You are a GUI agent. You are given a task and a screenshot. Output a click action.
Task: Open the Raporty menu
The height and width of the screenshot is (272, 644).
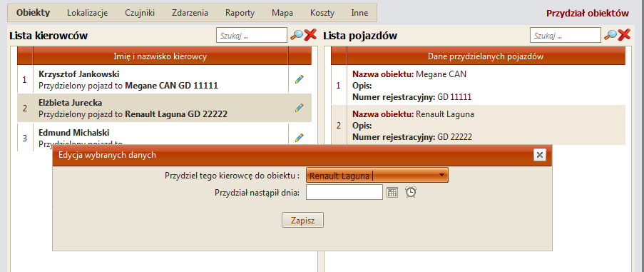[x=240, y=13]
